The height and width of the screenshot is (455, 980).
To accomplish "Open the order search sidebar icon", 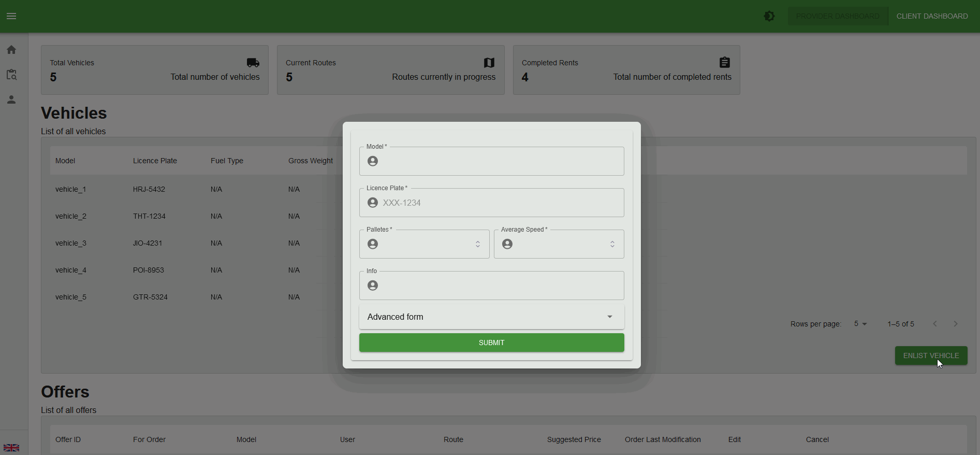I will [11, 75].
